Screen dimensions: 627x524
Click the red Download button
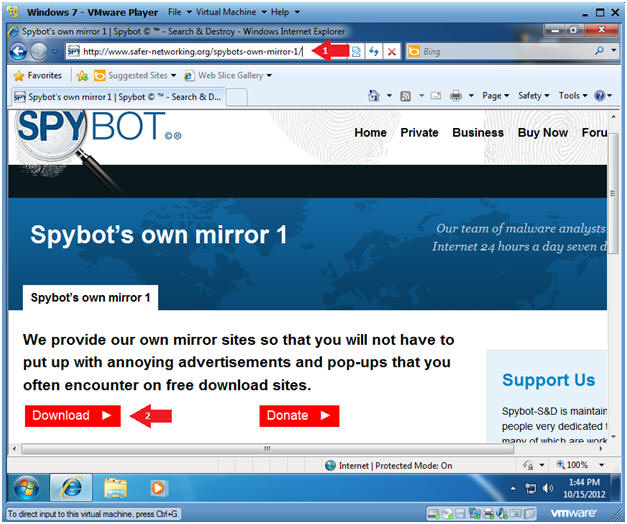(72, 416)
